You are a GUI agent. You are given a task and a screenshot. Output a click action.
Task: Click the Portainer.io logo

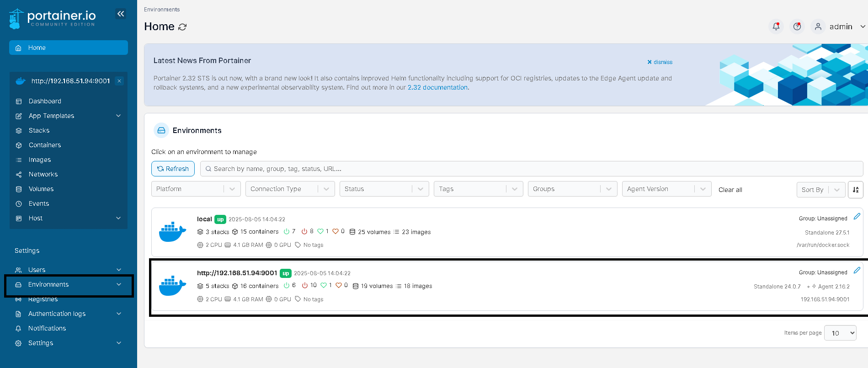(53, 19)
